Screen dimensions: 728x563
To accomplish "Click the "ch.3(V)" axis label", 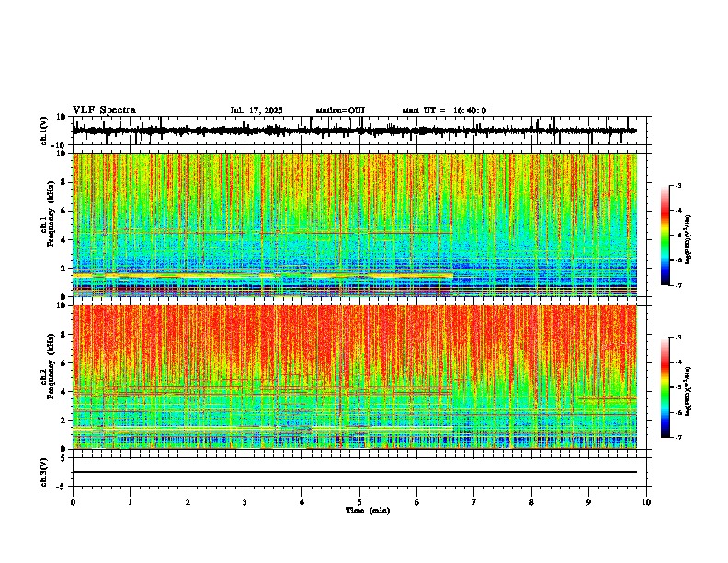I will (44, 472).
